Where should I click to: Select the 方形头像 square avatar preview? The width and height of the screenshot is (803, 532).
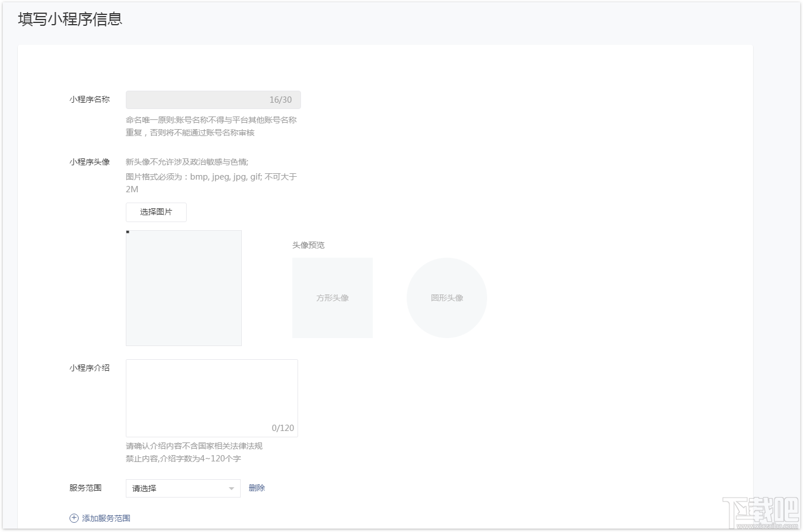(x=333, y=297)
